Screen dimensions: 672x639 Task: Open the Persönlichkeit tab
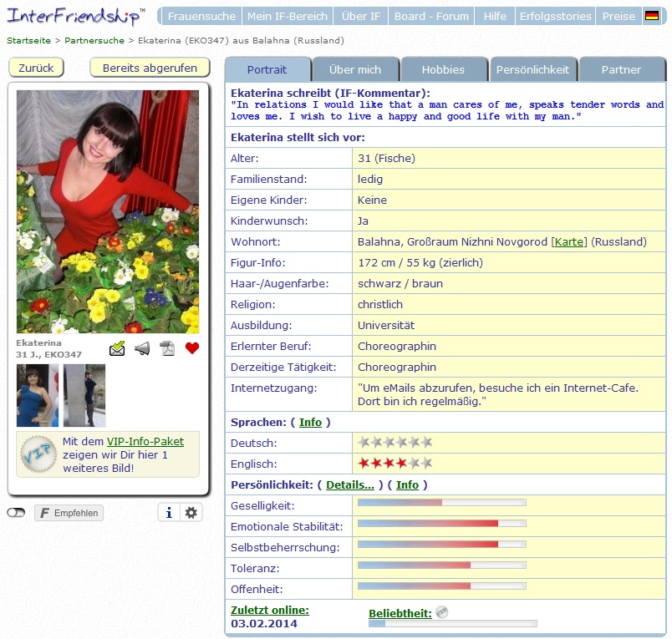click(x=532, y=69)
